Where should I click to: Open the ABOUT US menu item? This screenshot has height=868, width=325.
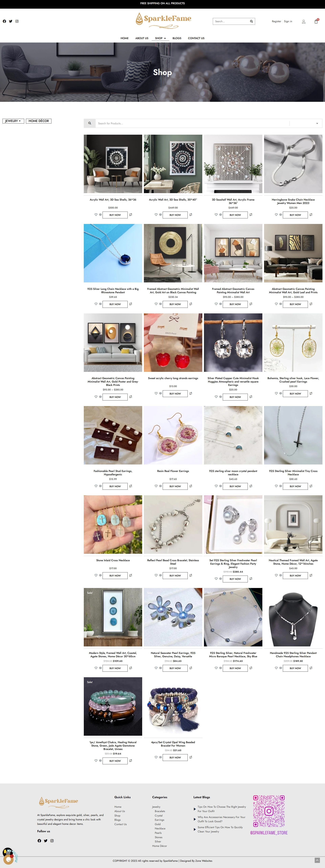click(142, 38)
